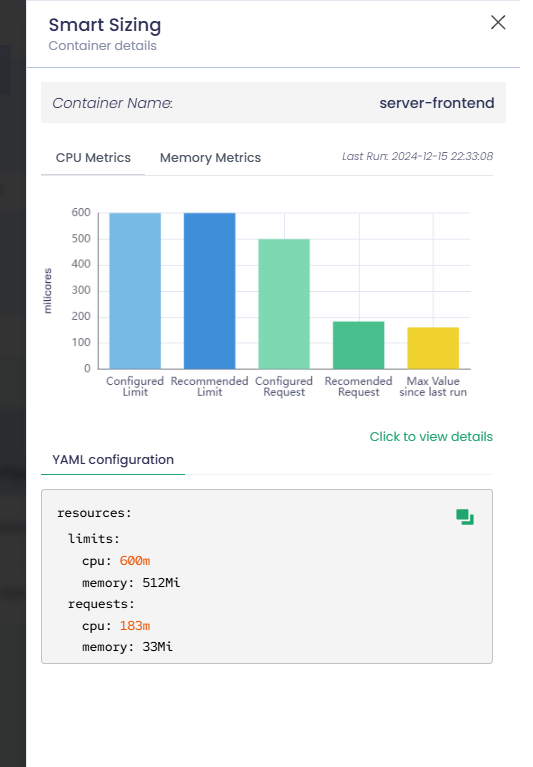Click the Configured Request light-green bar
This screenshot has height=767, width=533.
pyautogui.click(x=284, y=304)
